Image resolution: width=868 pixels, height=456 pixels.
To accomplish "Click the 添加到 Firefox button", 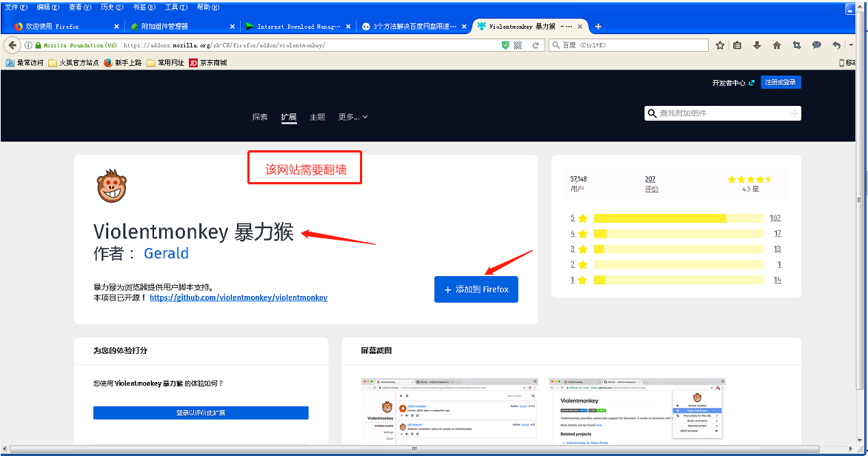I will (476, 289).
